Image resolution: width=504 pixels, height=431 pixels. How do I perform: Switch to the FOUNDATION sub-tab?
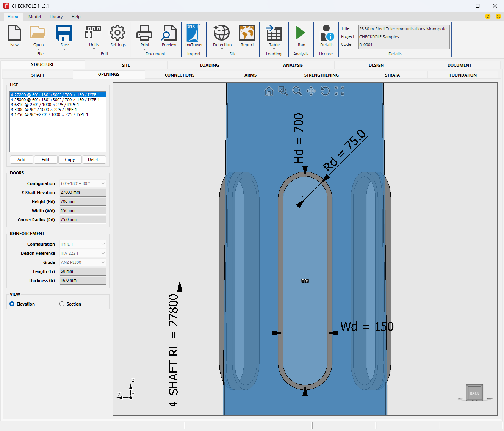coord(463,75)
